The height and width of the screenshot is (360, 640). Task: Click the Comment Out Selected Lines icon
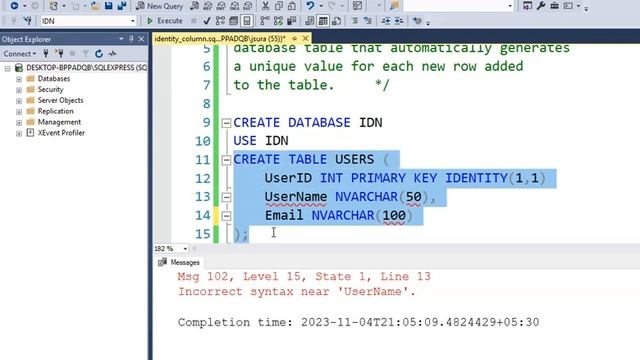click(x=354, y=20)
